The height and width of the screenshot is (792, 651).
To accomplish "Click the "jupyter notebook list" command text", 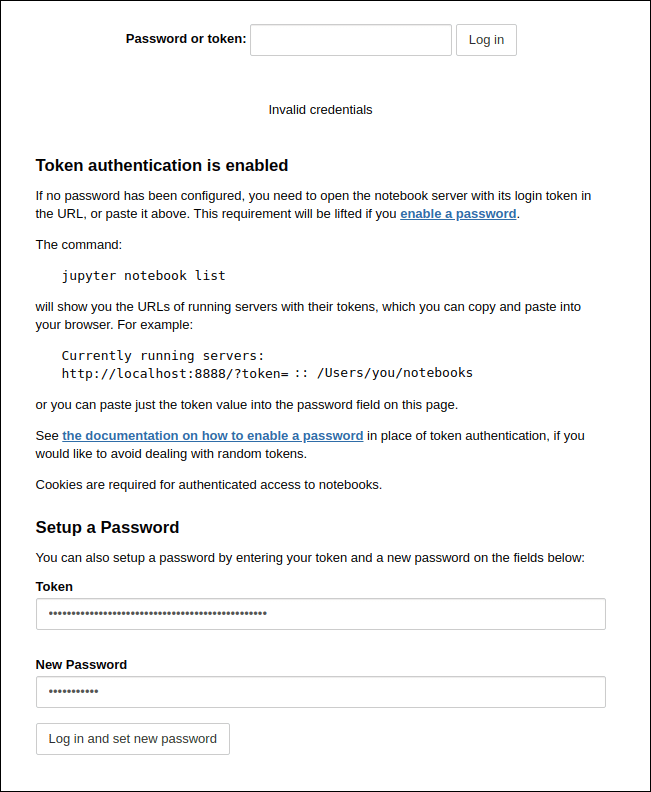I will (x=144, y=275).
